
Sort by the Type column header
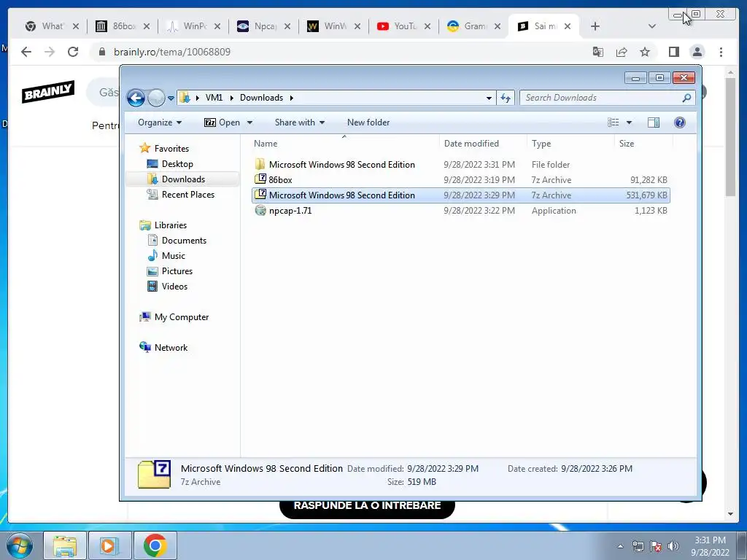(x=570, y=144)
